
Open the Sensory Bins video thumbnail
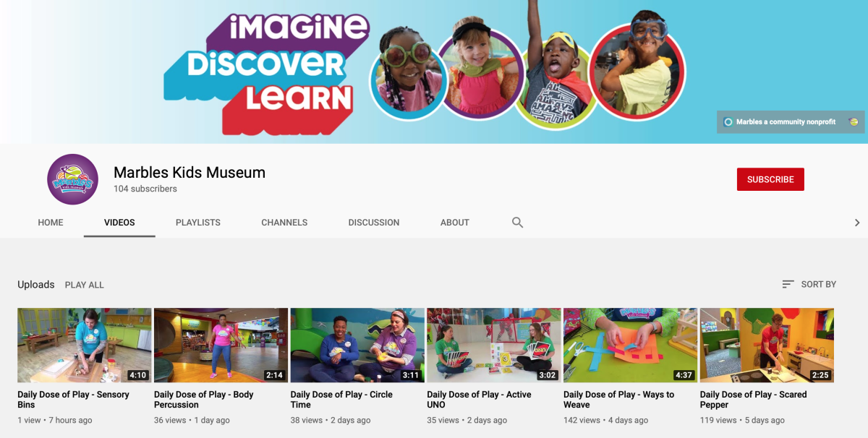point(85,345)
